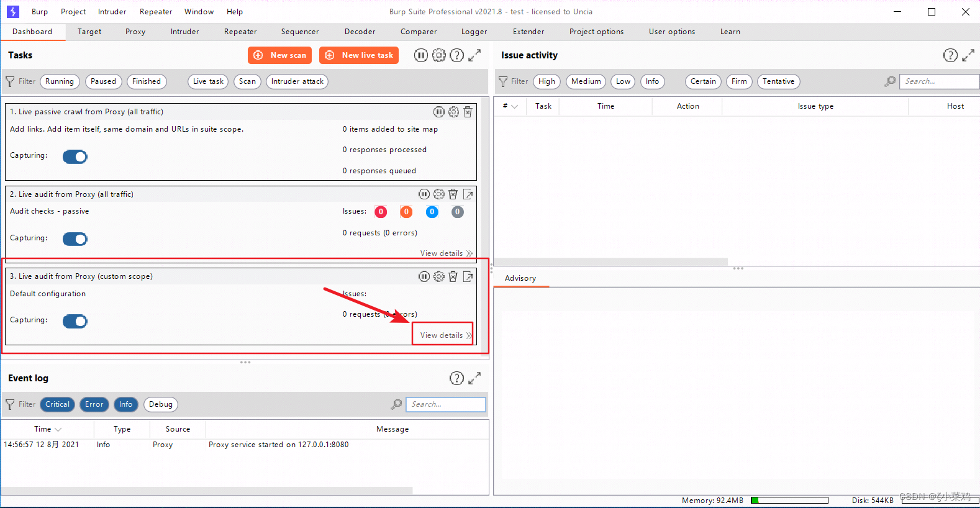This screenshot has width=980, height=508.
Task: Pause all tasks using Tasks header pause icon
Action: [x=421, y=55]
